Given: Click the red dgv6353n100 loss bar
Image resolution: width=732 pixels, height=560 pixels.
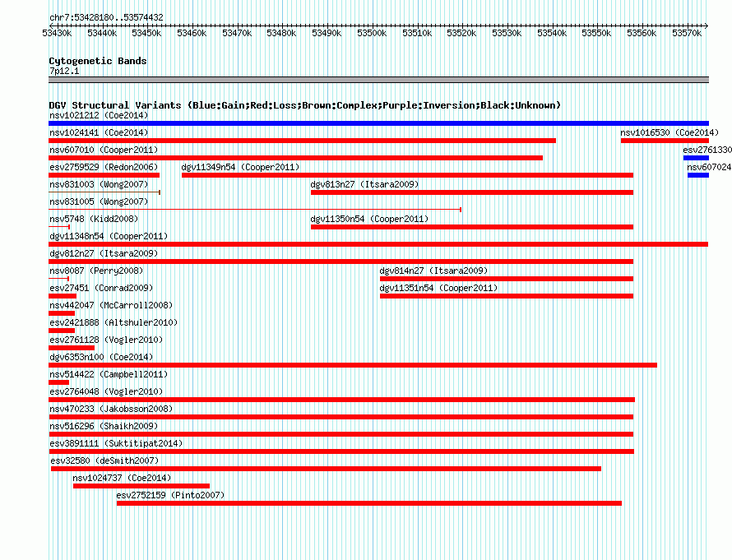Looking at the screenshot, I should (353, 365).
